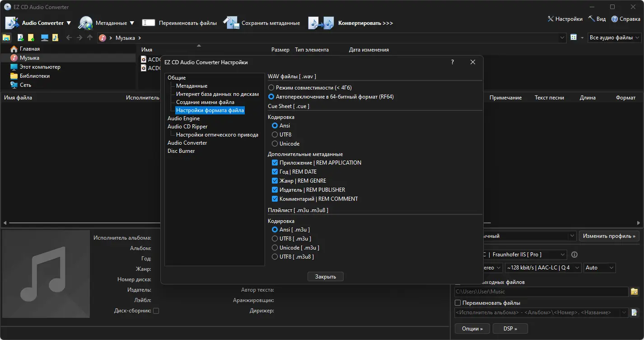The width and height of the screenshot is (644, 340).
Task: Select Режим совместимости (< 4Гб) radio button
Action: click(x=271, y=88)
